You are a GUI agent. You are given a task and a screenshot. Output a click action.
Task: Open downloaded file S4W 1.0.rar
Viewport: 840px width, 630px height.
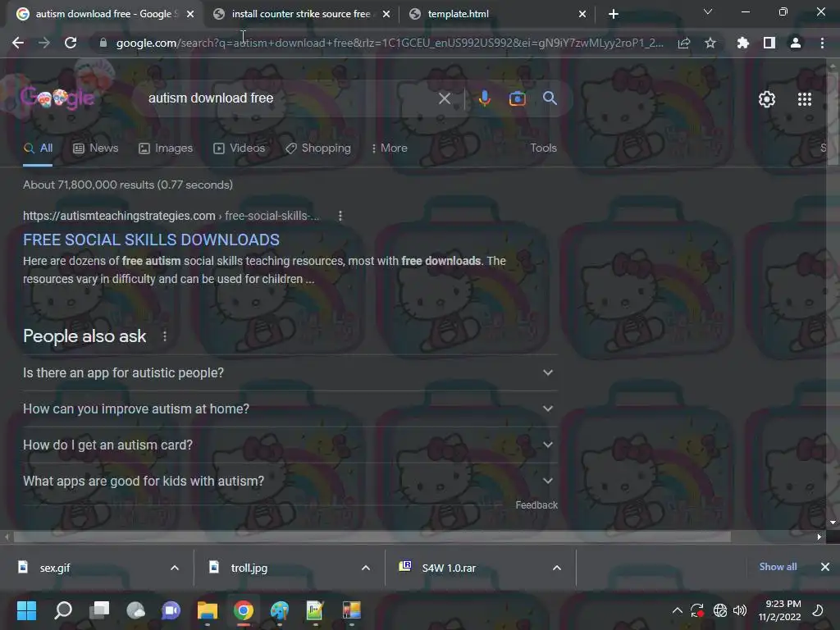(449, 568)
